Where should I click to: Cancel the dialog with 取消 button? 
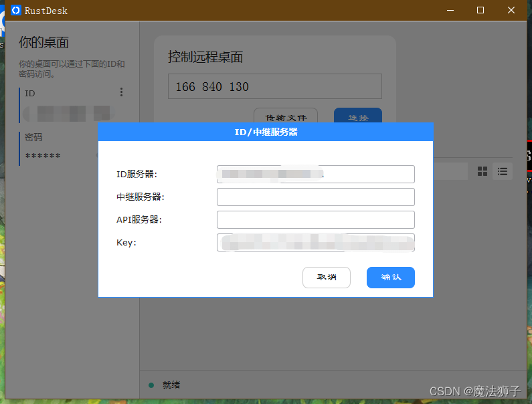tap(327, 278)
